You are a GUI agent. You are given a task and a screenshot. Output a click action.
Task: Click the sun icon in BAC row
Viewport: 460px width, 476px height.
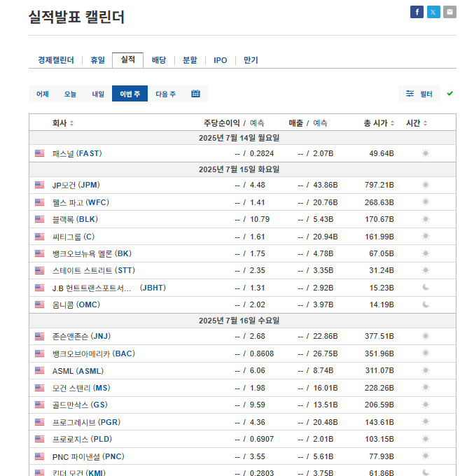pyautogui.click(x=426, y=353)
